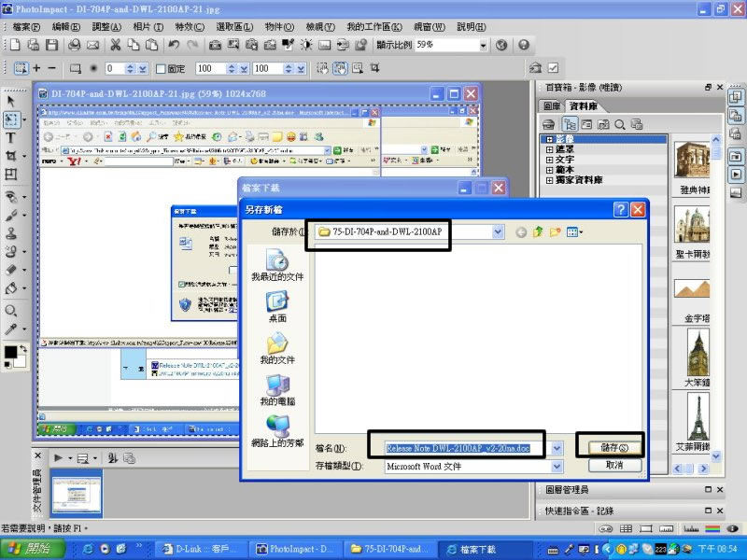Click the 取消 button
Image resolution: width=747 pixels, height=560 pixels.
point(614,465)
